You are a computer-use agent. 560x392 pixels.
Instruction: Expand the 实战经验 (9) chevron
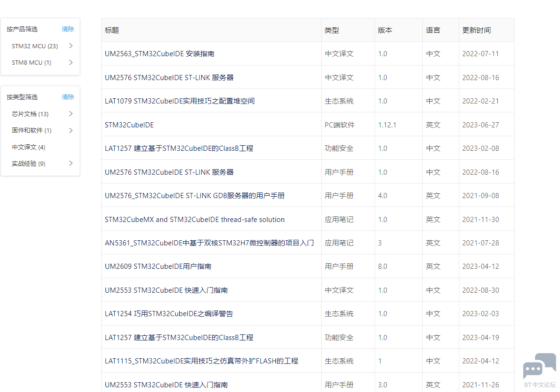coord(71,163)
